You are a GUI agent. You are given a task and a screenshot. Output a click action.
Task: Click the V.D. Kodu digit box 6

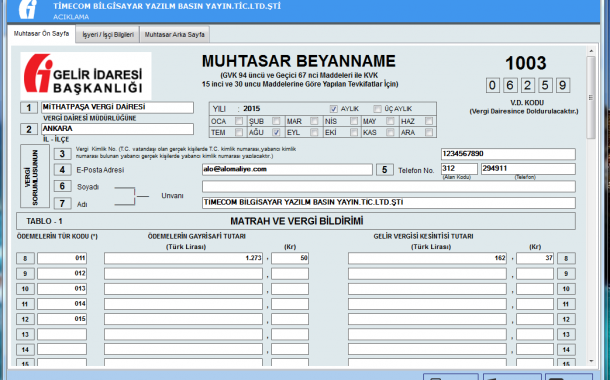pyautogui.click(x=510, y=85)
